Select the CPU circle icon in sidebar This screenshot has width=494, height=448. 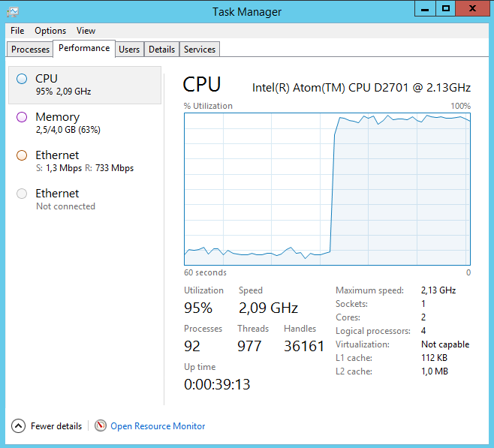[x=21, y=78]
